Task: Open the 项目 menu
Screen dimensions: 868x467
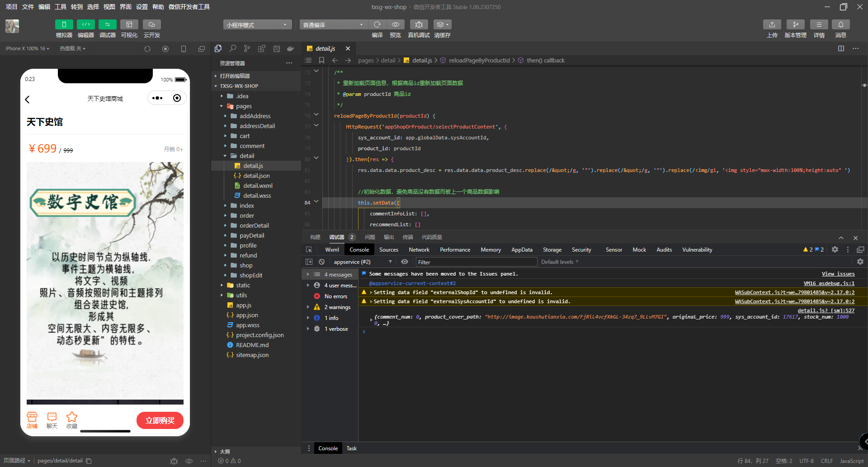Action: (11, 7)
